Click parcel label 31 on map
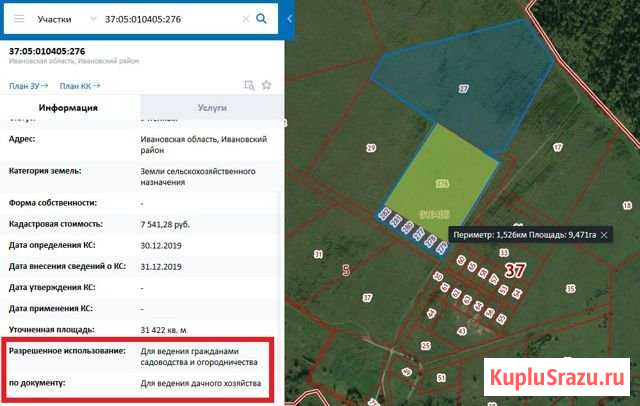The width and height of the screenshot is (640, 406). (x=318, y=255)
